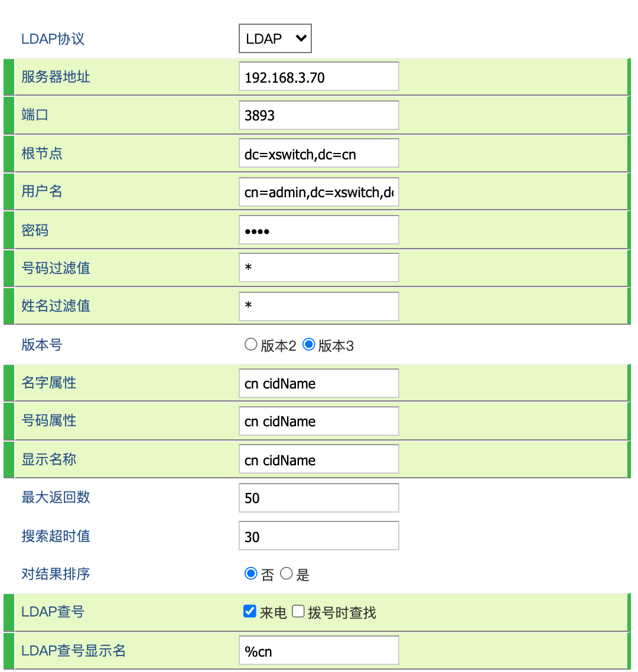Click the 号码属性 label
Viewport: 638px width, 672px height.
(x=49, y=420)
